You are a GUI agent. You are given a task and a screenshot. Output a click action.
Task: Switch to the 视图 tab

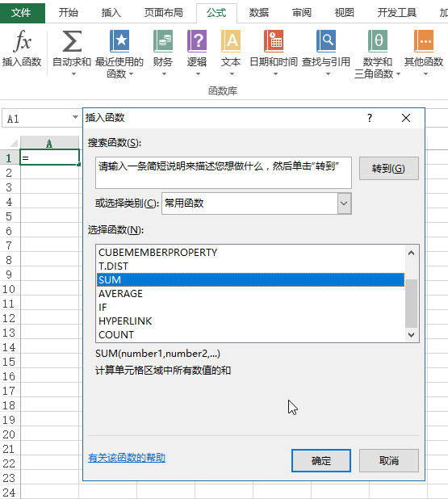[x=344, y=13]
